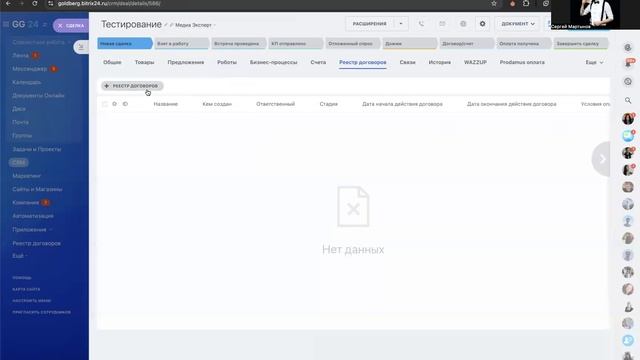Expand the Ещё tabs dropdown

[594, 62]
